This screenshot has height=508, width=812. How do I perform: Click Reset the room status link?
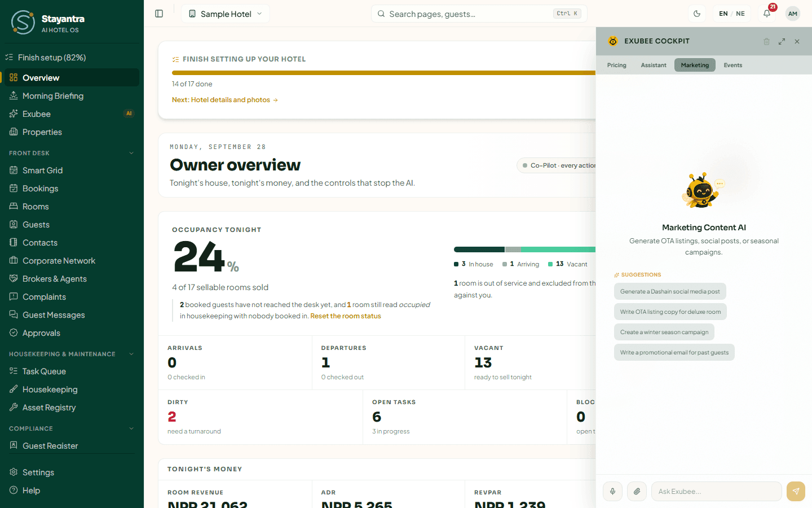(x=346, y=316)
